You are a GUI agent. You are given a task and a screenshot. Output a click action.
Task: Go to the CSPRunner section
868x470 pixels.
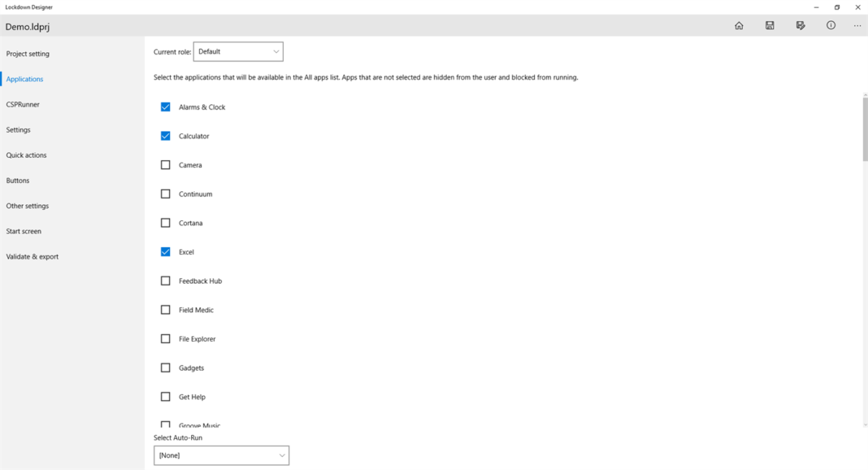coord(22,104)
